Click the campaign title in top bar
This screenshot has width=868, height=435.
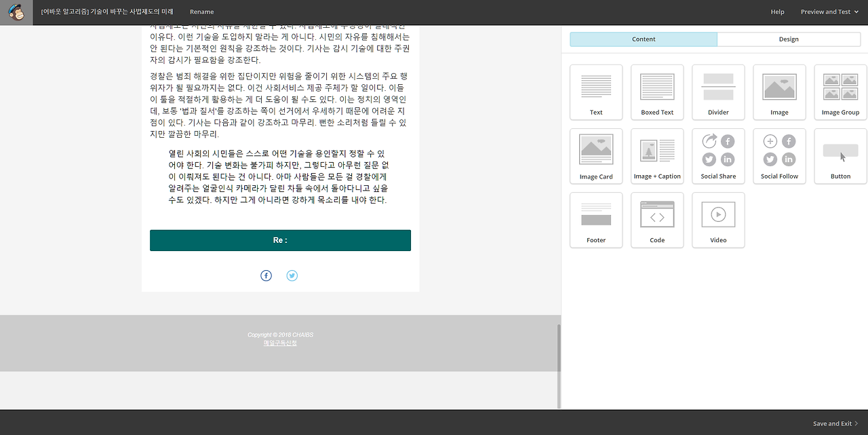pyautogui.click(x=107, y=12)
